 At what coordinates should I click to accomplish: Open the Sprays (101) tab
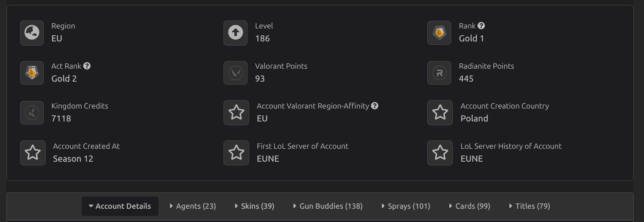point(406,206)
